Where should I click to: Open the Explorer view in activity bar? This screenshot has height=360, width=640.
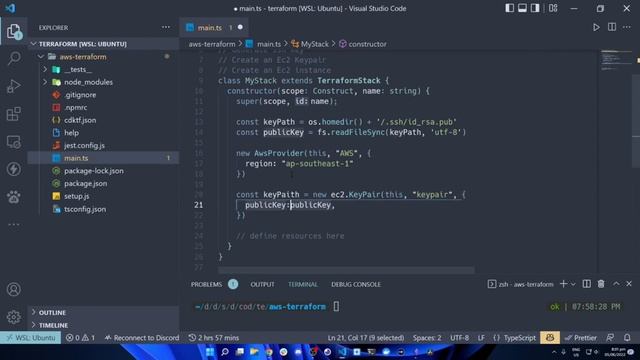pyautogui.click(x=13, y=31)
